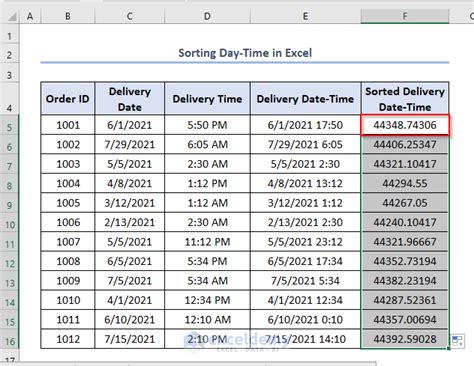
Task: Click the date cell 4/8/2021
Action: click(x=130, y=183)
